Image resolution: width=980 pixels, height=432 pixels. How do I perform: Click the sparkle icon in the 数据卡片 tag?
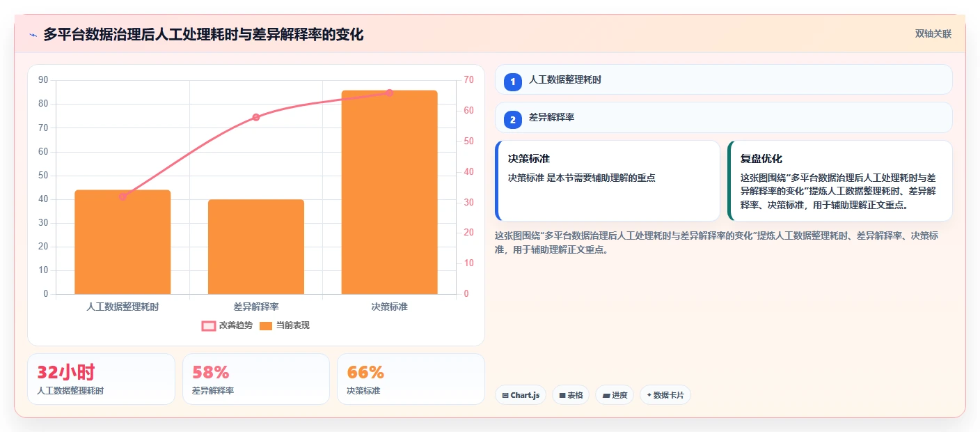point(649,395)
